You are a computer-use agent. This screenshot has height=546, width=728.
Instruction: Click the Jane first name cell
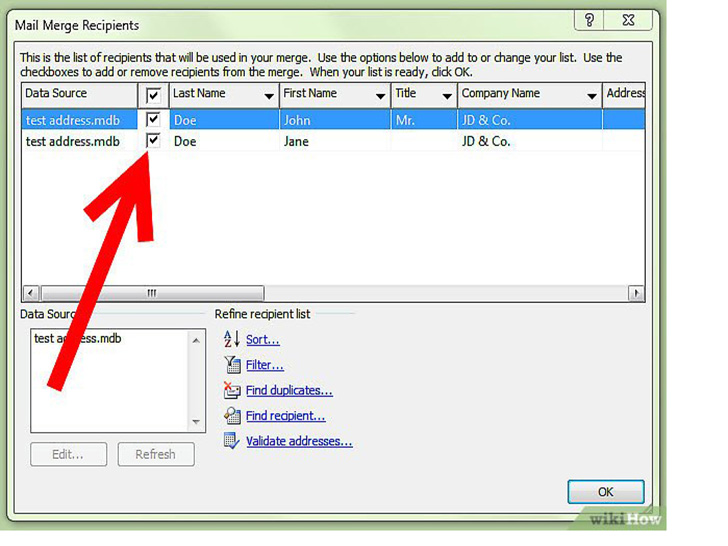point(335,141)
